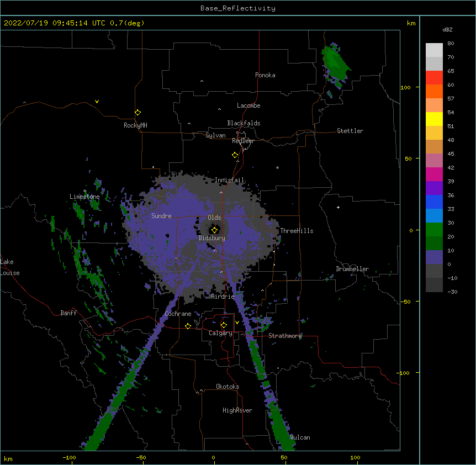Click the Vulcan town label

coord(300,437)
